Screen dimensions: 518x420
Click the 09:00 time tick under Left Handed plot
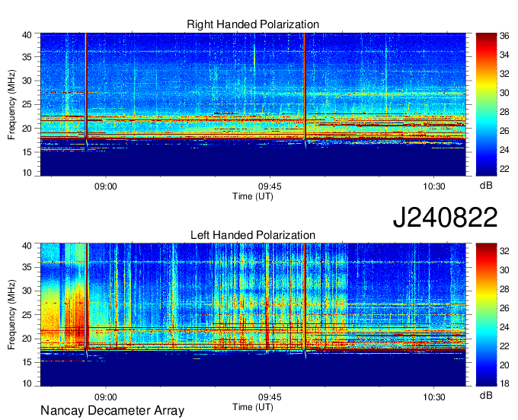(x=106, y=397)
